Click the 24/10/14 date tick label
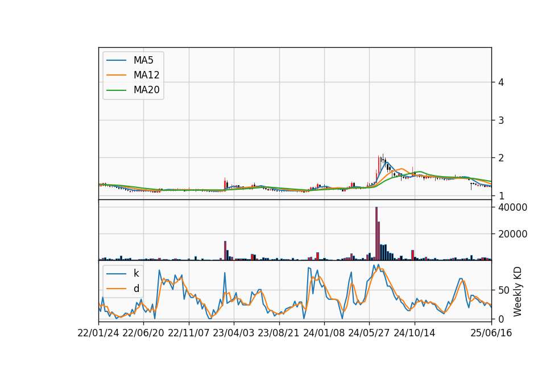This screenshot has width=546, height=392. tap(415, 333)
